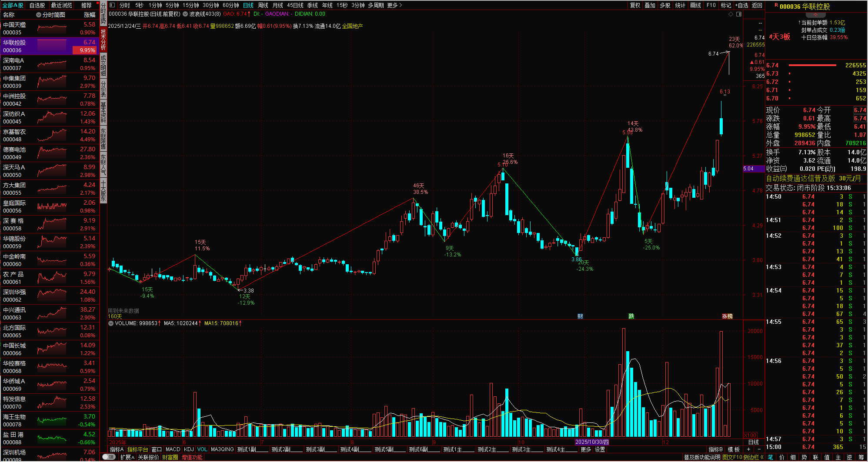Click the 主 icon in the bottom-right bar
Image resolution: width=868 pixels, height=462 pixels.
pos(838,457)
